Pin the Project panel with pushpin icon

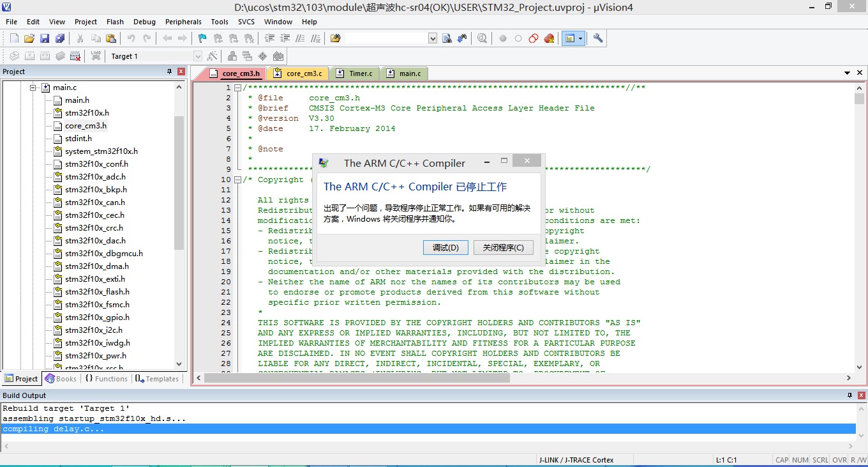pos(170,72)
